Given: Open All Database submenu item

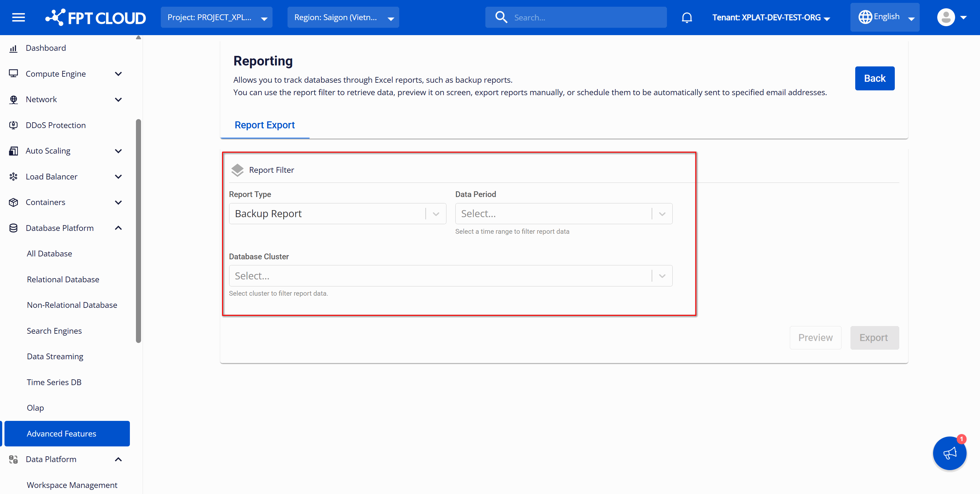Looking at the screenshot, I should 49,254.
